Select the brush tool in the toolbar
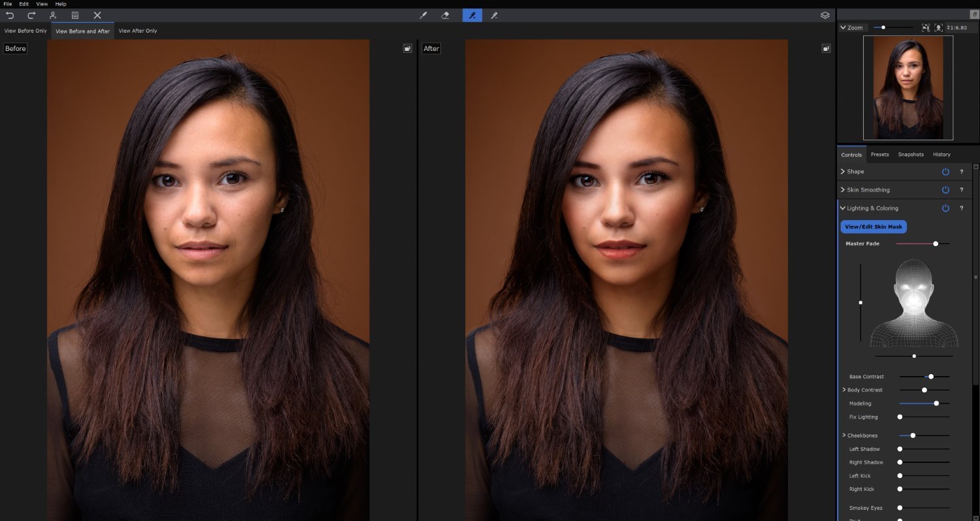980x521 pixels. coord(423,15)
